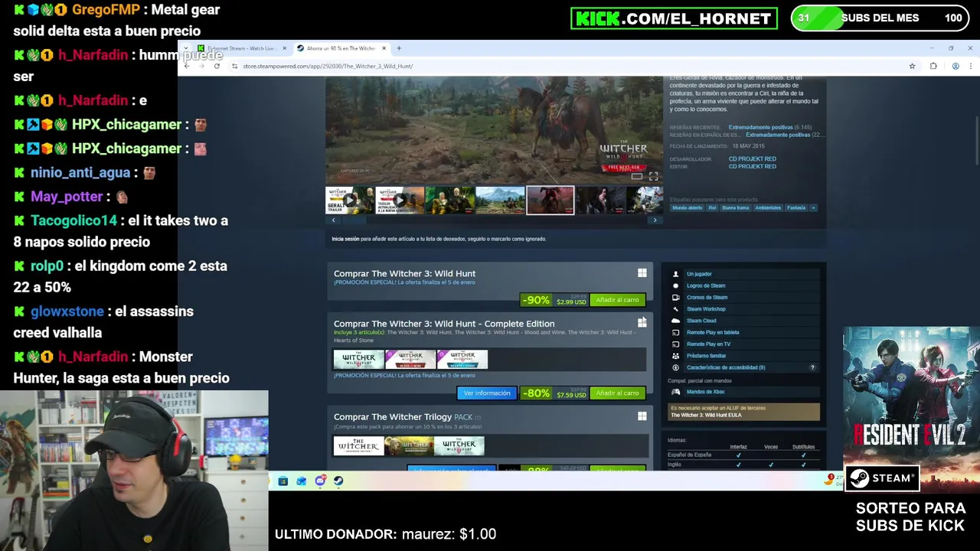Open the Un jugador feature link

click(x=699, y=274)
